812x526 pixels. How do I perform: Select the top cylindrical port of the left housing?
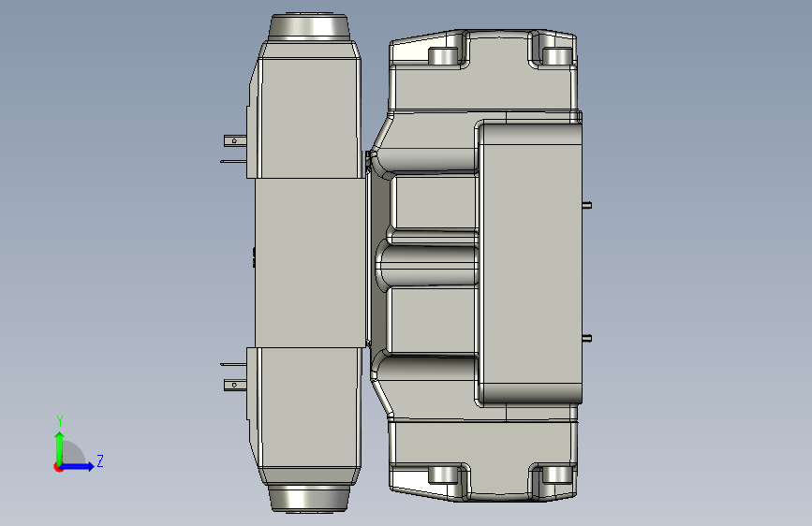click(x=309, y=27)
